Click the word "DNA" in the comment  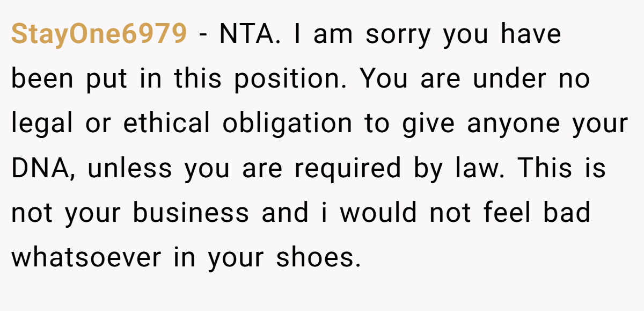coord(40,168)
